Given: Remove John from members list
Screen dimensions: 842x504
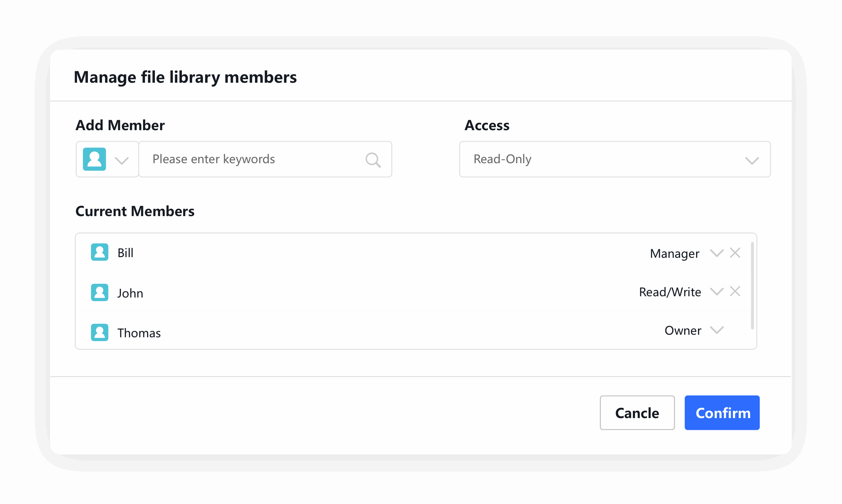Looking at the screenshot, I should [735, 291].
